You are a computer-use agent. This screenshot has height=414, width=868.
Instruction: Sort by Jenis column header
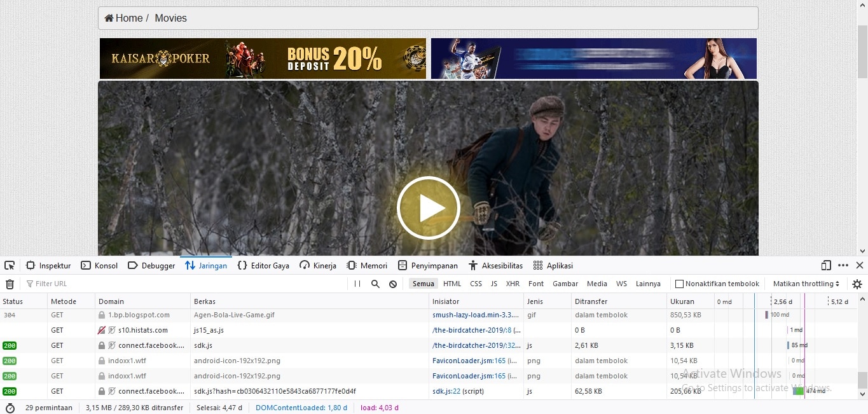(548, 301)
